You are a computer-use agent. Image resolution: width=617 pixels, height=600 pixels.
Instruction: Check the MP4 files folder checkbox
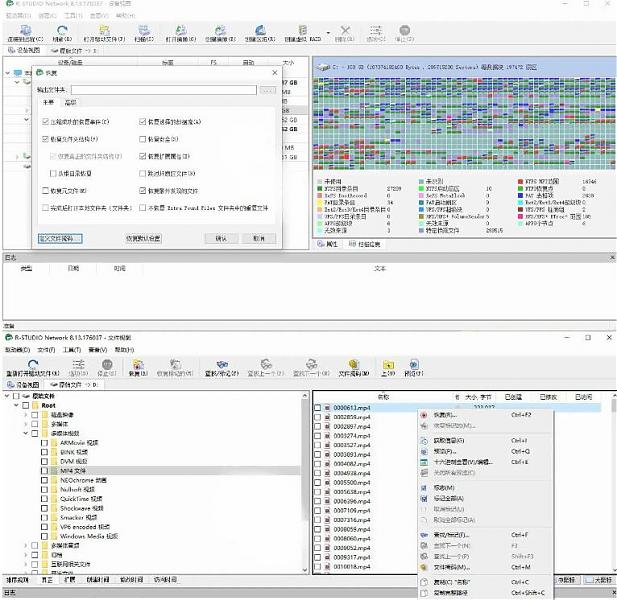(44, 469)
